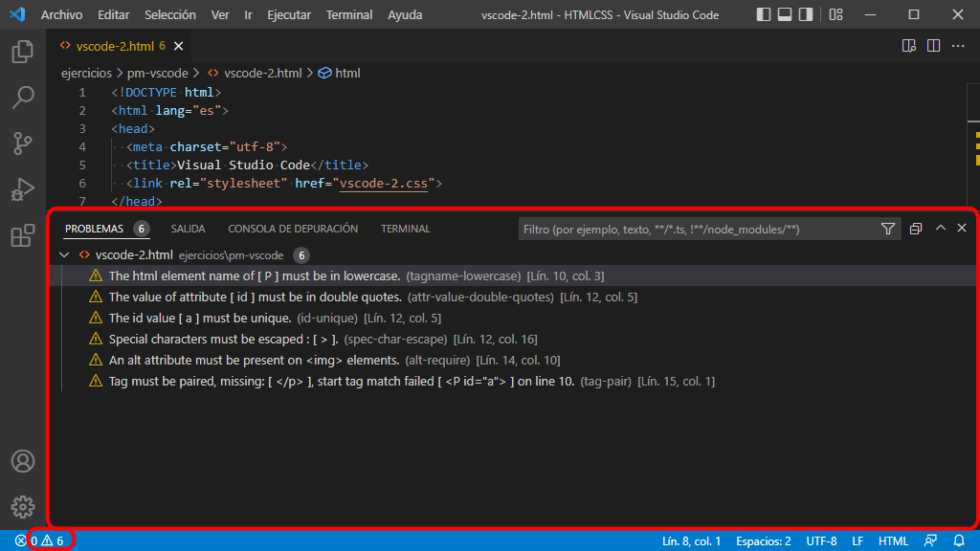
Task: Switch to the SALIDA panel tab
Action: (x=188, y=229)
